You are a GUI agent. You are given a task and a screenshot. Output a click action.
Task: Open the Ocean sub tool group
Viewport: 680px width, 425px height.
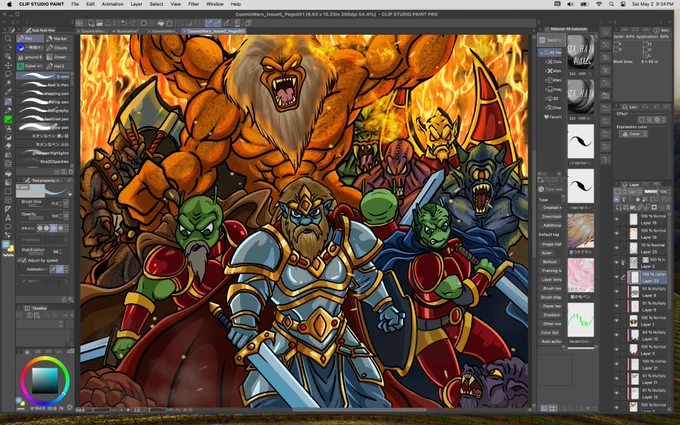click(57, 57)
